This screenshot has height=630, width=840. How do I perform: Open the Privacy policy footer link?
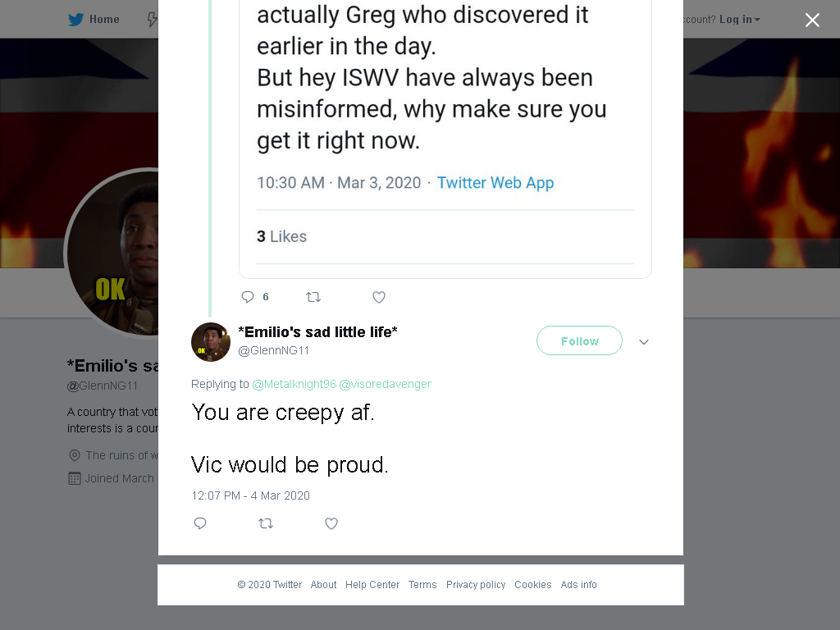coord(476,584)
